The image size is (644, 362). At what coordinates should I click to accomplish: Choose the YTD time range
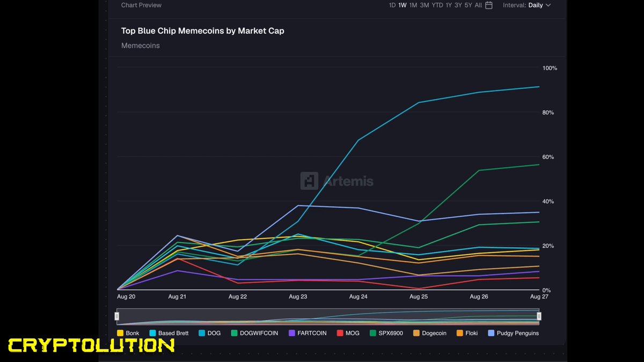pos(437,5)
